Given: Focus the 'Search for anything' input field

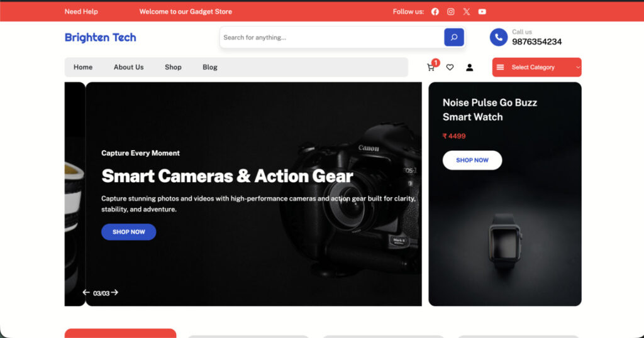Looking at the screenshot, I should (330, 38).
